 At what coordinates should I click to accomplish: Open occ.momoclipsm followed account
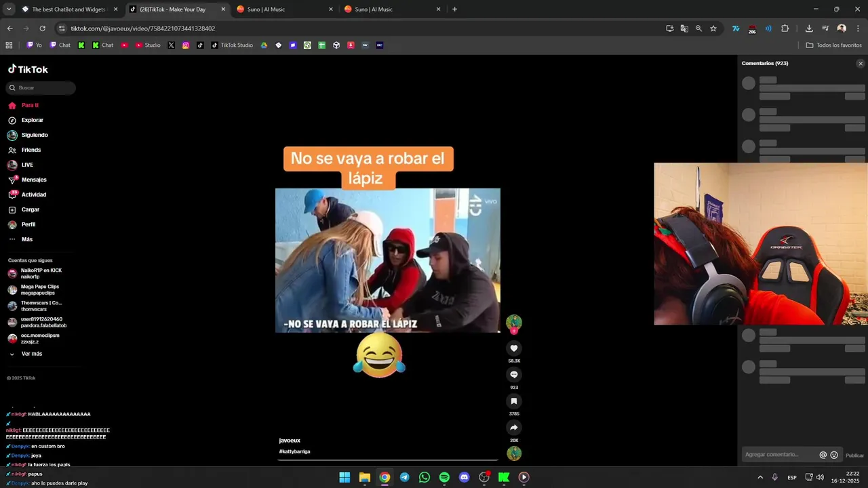(x=39, y=339)
